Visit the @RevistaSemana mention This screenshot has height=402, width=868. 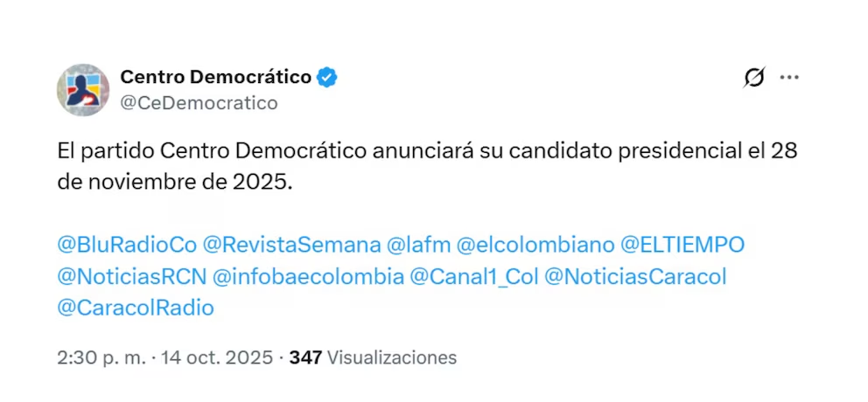292,245
